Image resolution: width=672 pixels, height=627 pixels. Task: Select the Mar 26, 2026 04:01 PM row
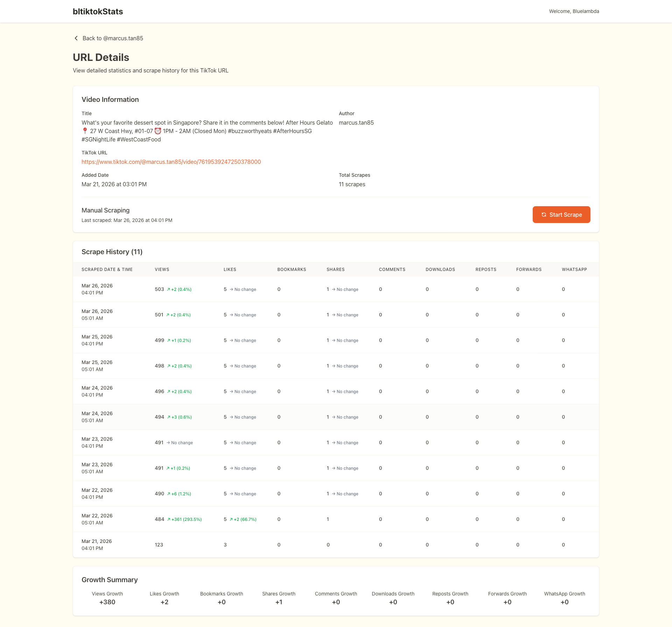tap(97, 289)
